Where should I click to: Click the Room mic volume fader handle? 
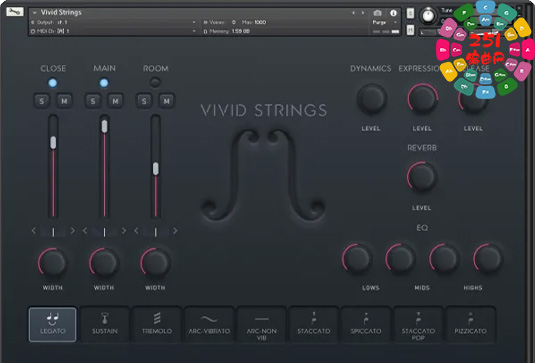(156, 169)
